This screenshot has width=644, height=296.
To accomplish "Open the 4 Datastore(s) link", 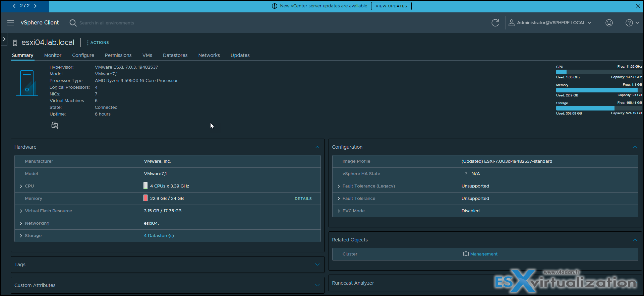I will pyautogui.click(x=159, y=236).
